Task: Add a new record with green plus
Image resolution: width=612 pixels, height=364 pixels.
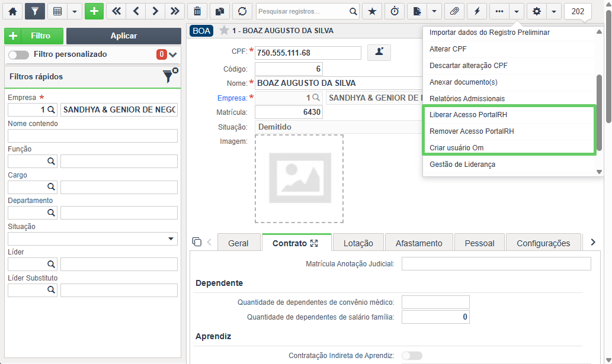Action: (x=94, y=11)
